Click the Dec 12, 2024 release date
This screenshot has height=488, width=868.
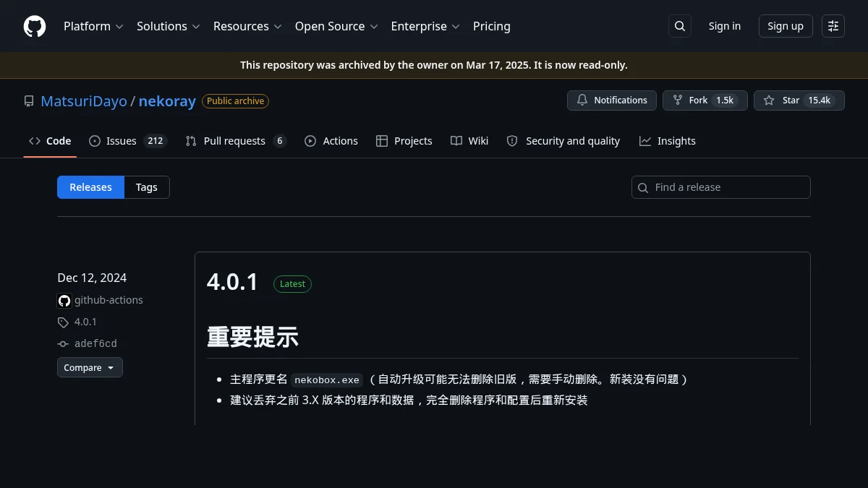coord(92,278)
